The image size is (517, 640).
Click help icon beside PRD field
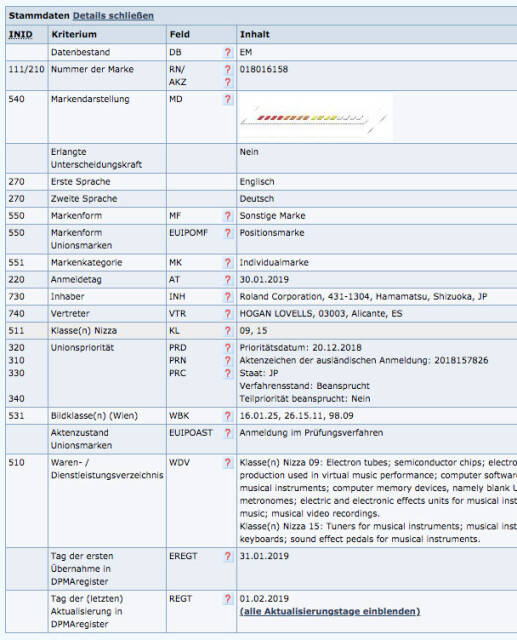click(228, 348)
